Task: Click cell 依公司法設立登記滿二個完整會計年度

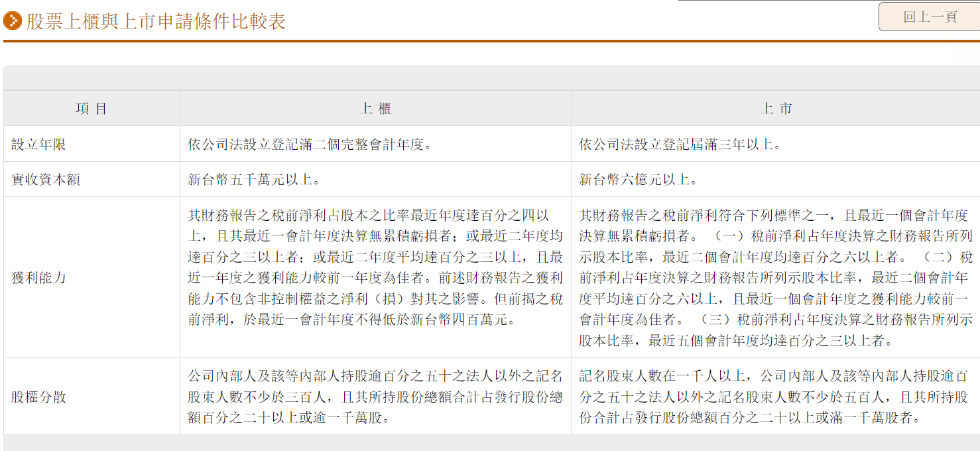Action: [375, 144]
